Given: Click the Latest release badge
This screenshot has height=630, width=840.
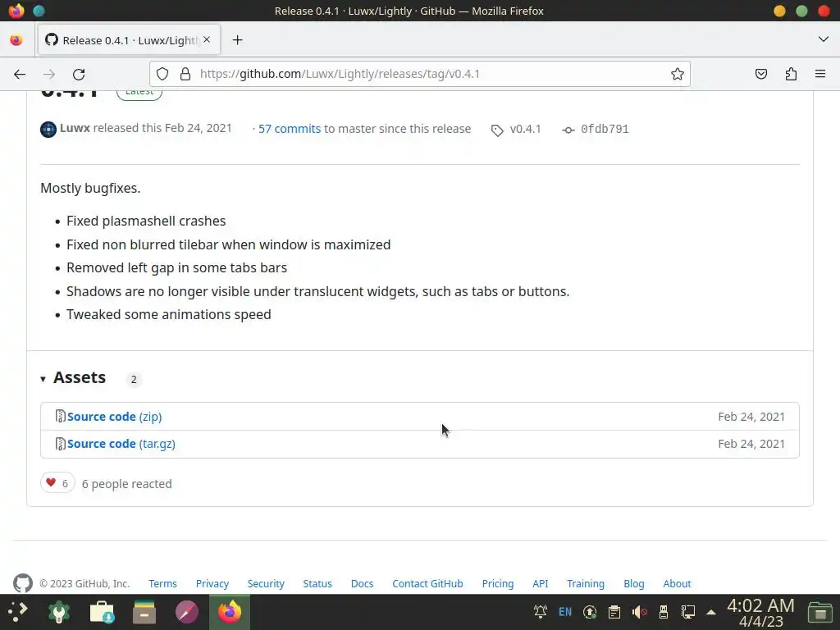Looking at the screenshot, I should point(139,94).
